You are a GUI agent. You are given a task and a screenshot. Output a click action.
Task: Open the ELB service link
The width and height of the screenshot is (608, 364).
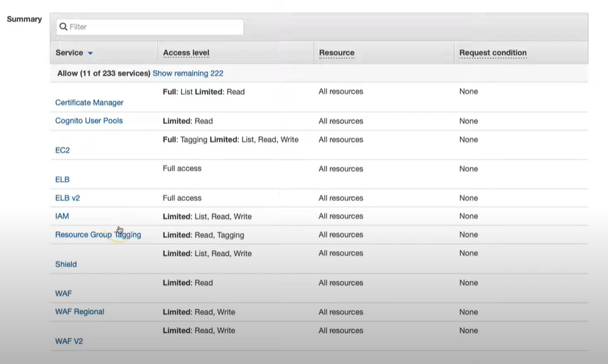point(62,180)
